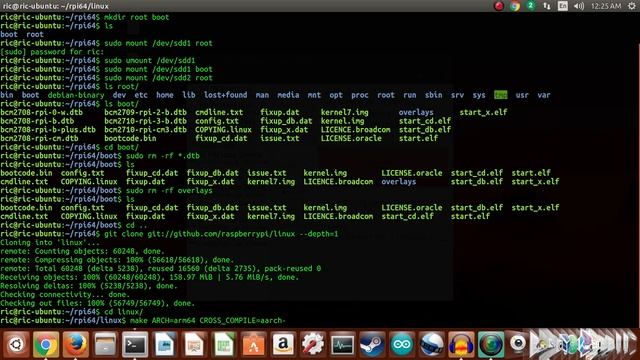The width and height of the screenshot is (640, 360).
Task: Click the 'Checking connectivity... done.' line
Action: click(65, 294)
